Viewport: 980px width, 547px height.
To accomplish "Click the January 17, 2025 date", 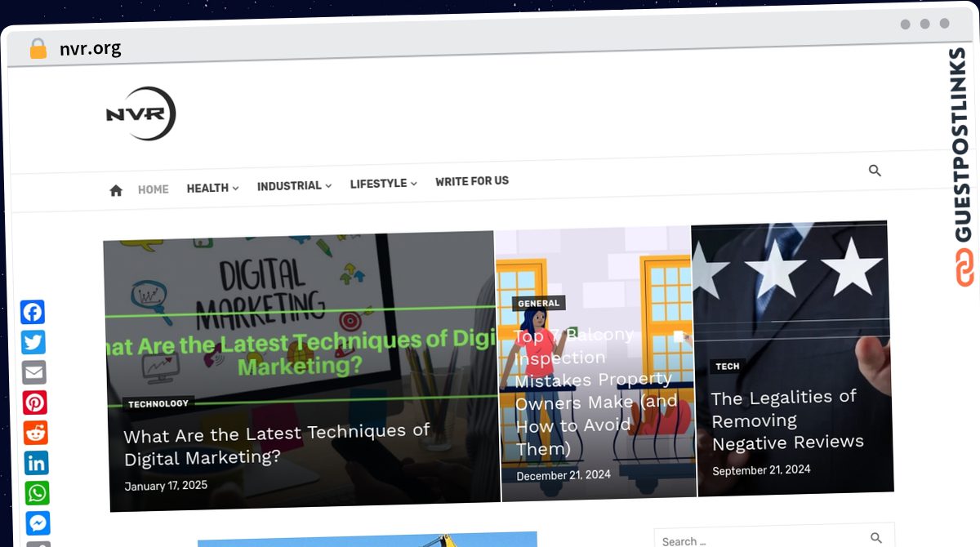I will pos(166,486).
